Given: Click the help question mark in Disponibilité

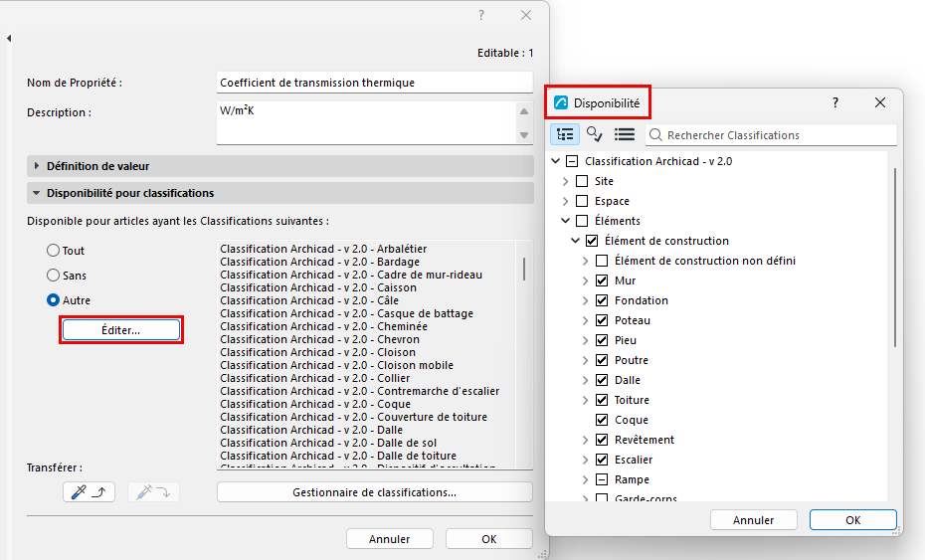Looking at the screenshot, I should point(835,102).
